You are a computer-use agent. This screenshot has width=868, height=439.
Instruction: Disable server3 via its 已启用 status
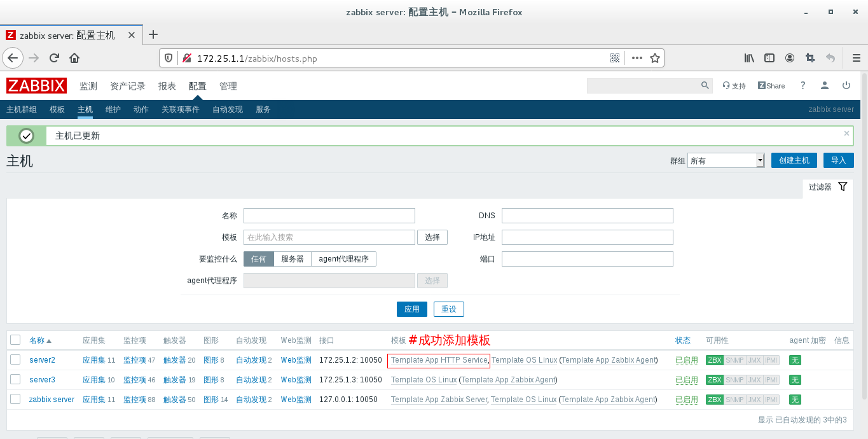(x=687, y=380)
